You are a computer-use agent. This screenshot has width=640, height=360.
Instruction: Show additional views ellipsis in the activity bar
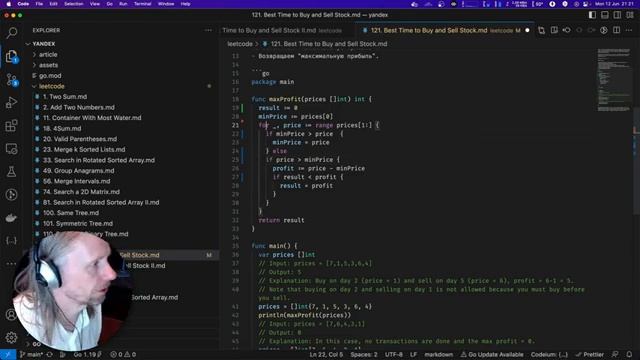tap(11, 263)
